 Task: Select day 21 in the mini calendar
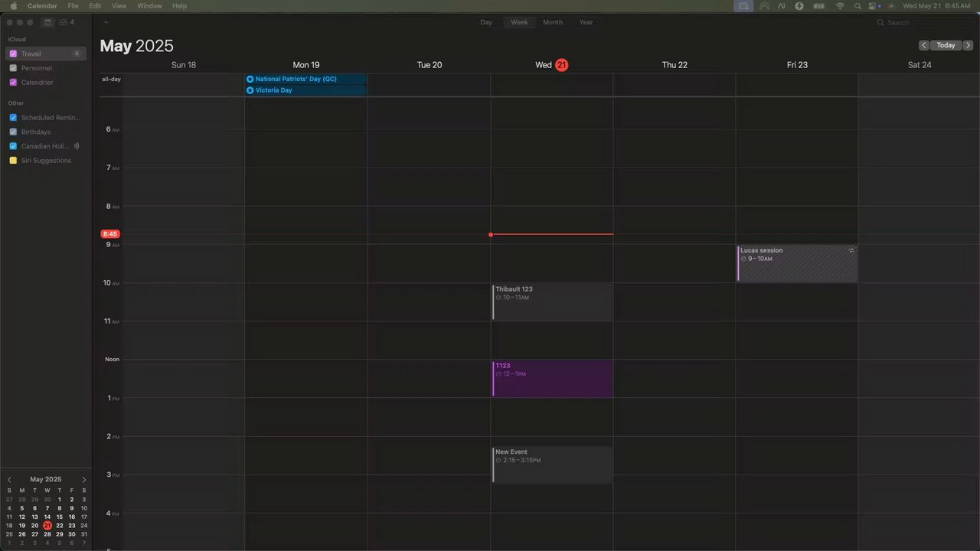click(47, 526)
